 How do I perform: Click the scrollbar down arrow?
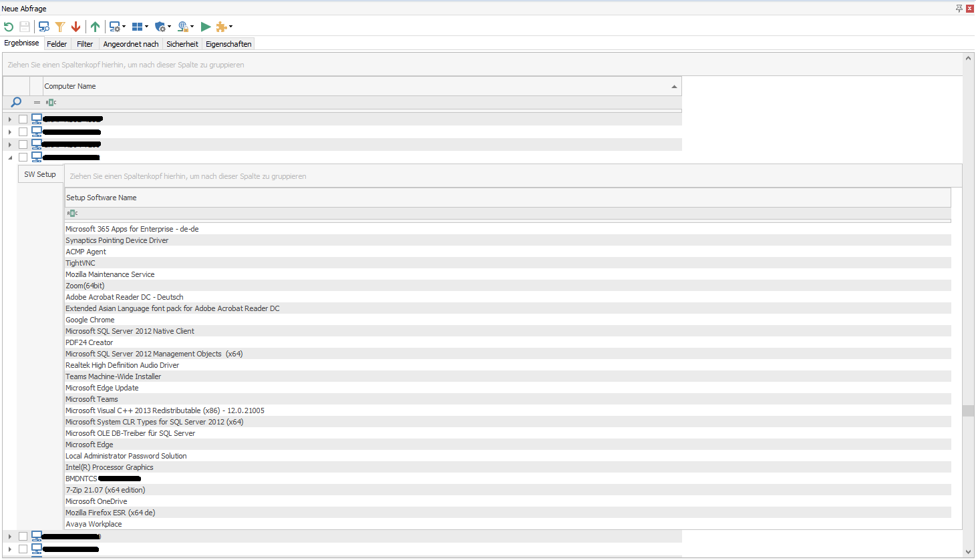tap(968, 552)
